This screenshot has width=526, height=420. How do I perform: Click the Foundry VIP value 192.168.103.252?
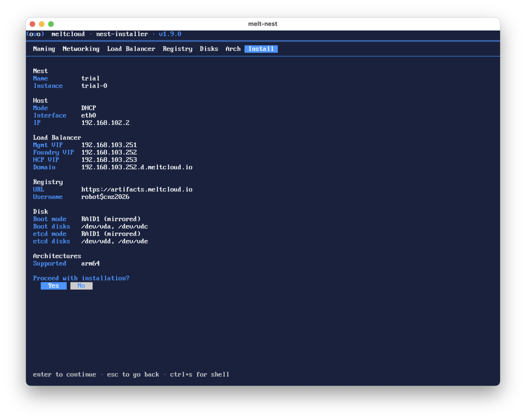click(x=109, y=152)
